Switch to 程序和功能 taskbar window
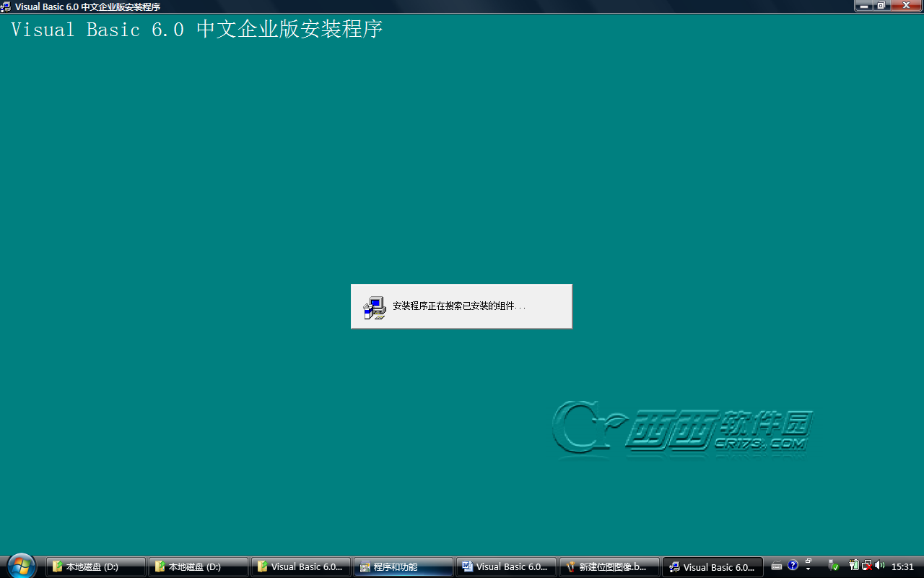The width and height of the screenshot is (924, 578). click(x=404, y=567)
